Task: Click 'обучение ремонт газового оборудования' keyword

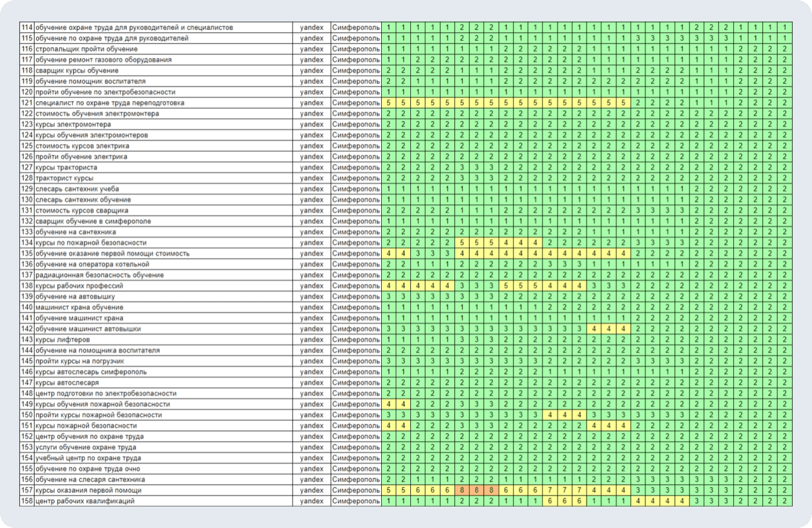Action: [163, 60]
